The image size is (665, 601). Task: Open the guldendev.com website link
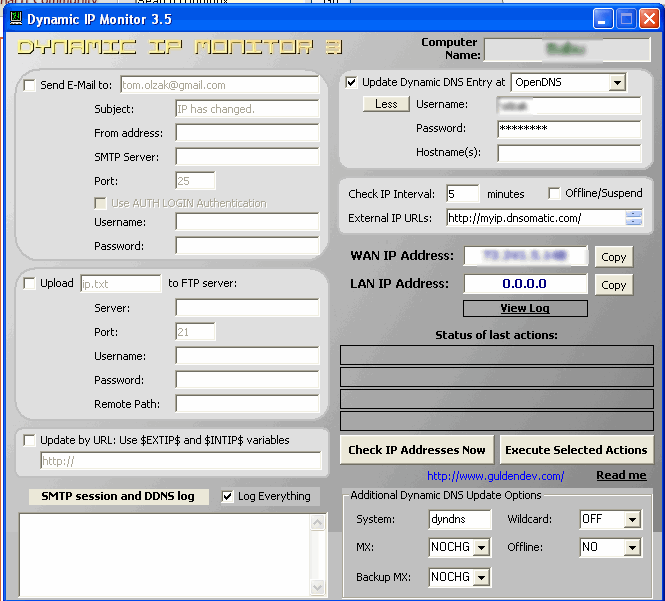[x=495, y=476]
